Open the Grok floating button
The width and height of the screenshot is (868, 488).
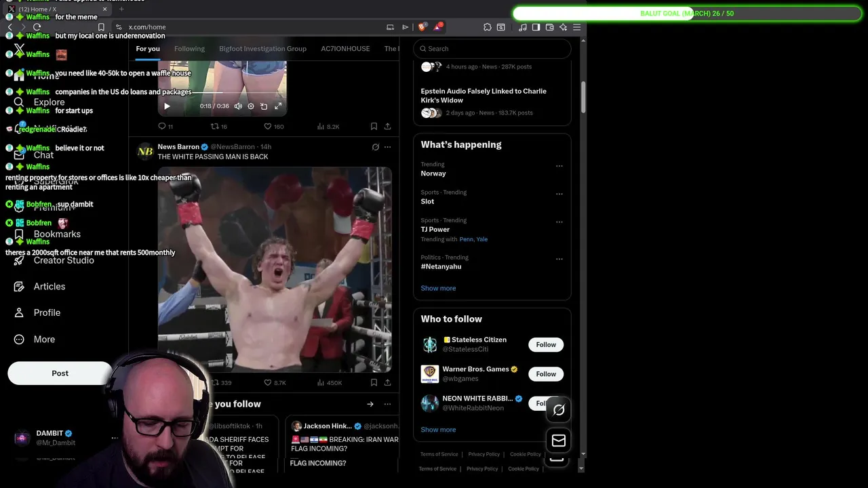click(559, 409)
